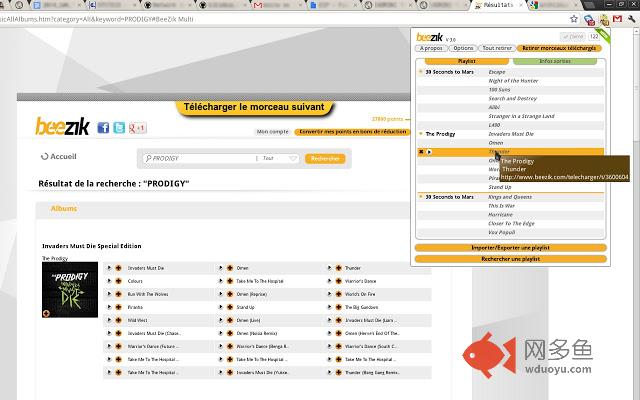Click the PRODIGY search field

199,158
